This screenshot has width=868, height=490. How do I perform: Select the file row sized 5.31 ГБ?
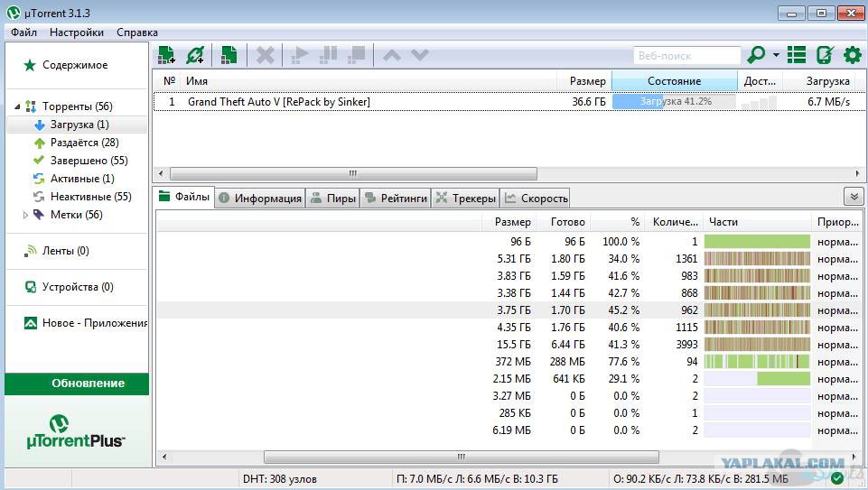[x=509, y=259]
